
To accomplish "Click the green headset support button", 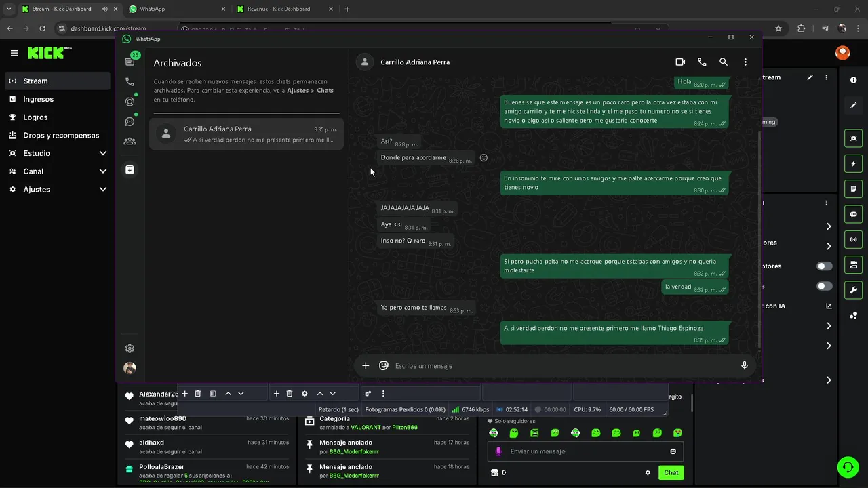I will pos(847,467).
